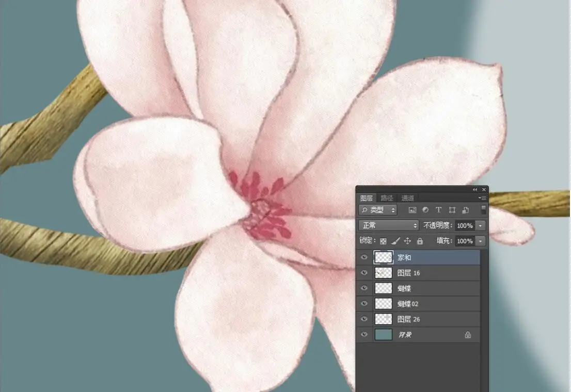Toggle visibility of 蝴蝶 02 layer

[x=364, y=304]
